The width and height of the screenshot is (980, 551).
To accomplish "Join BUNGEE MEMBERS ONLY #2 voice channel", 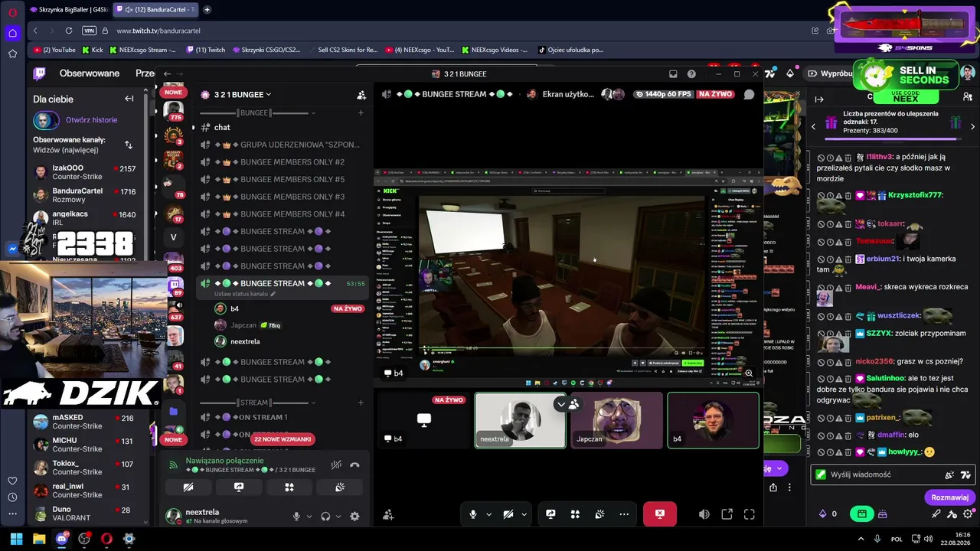I will click(282, 162).
